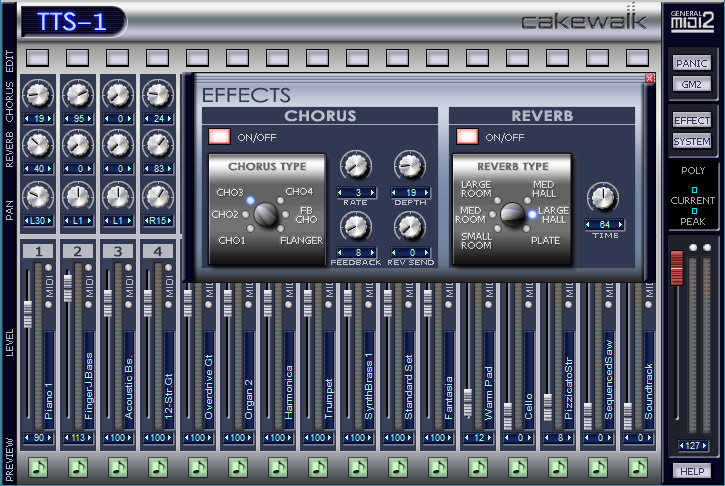Select FB CHO chorus type
This screenshot has width=725, height=486.
point(286,215)
